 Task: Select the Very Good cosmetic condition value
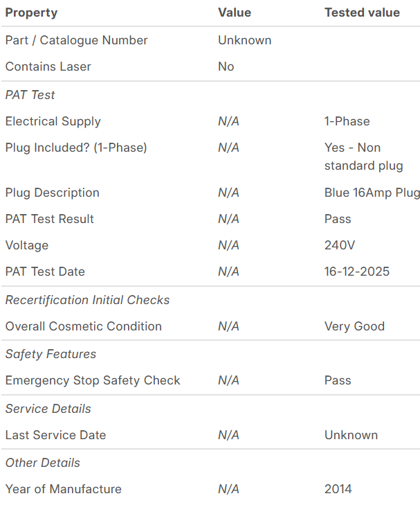(x=354, y=326)
